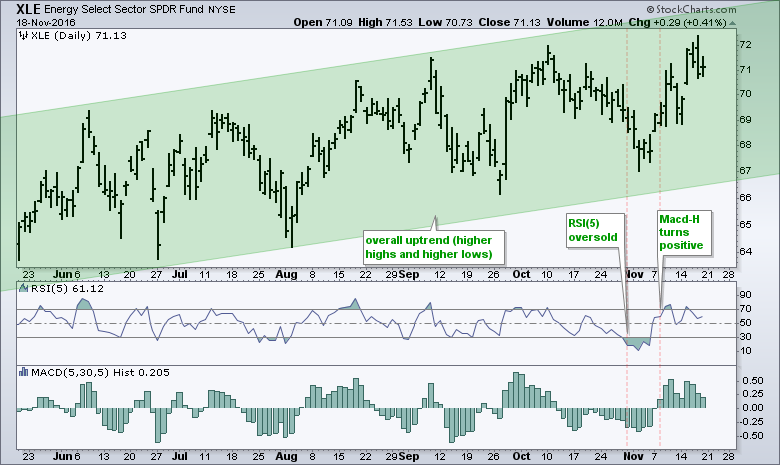The image size is (780, 465).
Task: Click the 10 level on the RSI scale
Action: [x=745, y=351]
